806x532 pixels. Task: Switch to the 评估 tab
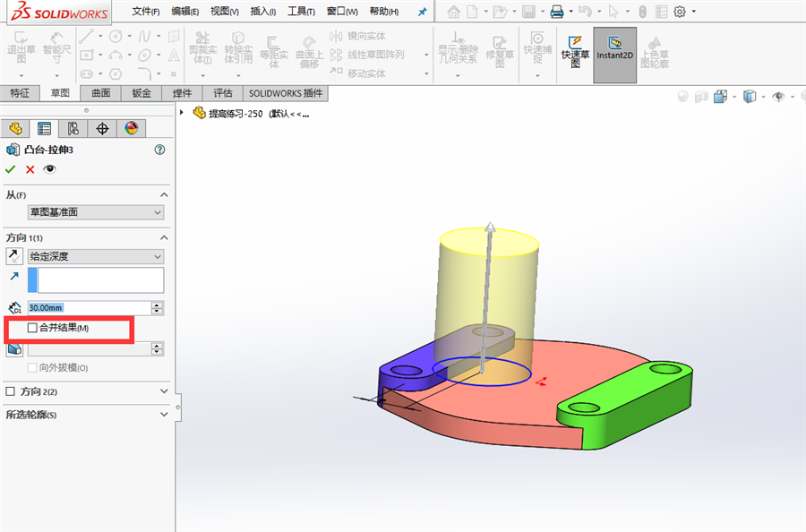pyautogui.click(x=223, y=93)
